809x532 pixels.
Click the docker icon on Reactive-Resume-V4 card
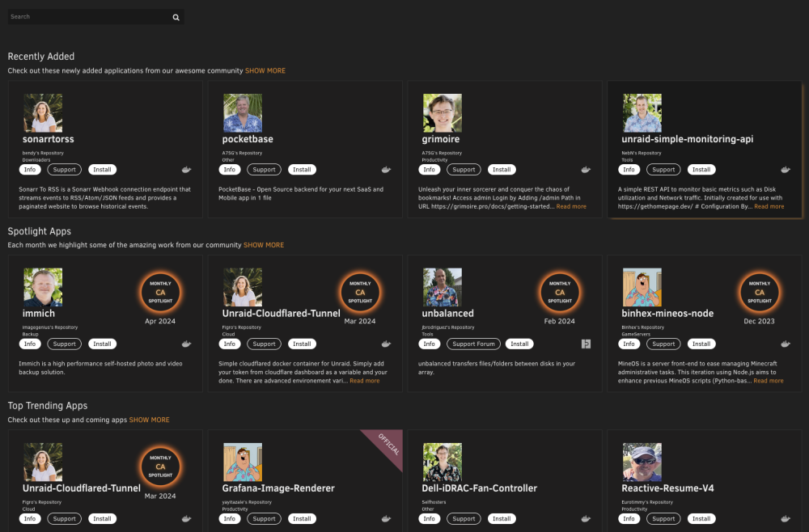(786, 518)
